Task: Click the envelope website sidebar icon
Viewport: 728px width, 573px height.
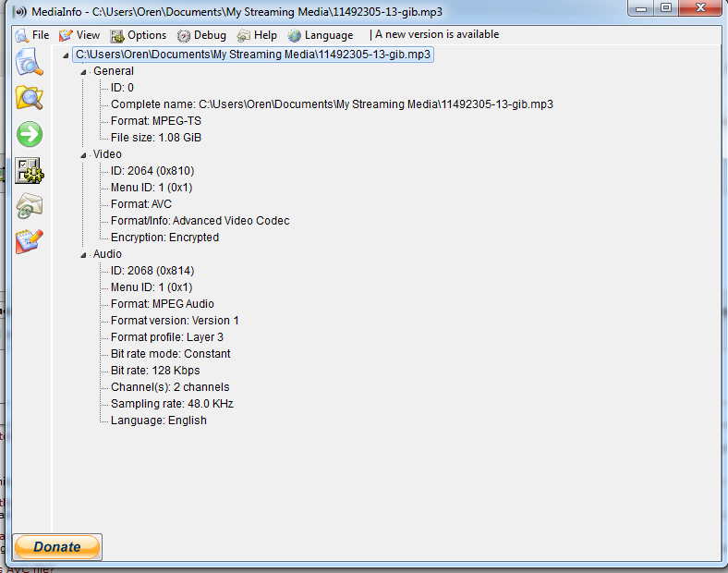Action: 30,206
